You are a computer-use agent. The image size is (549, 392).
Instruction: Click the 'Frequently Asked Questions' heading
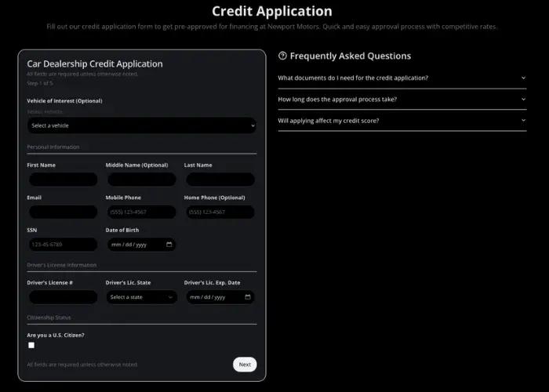(x=351, y=56)
